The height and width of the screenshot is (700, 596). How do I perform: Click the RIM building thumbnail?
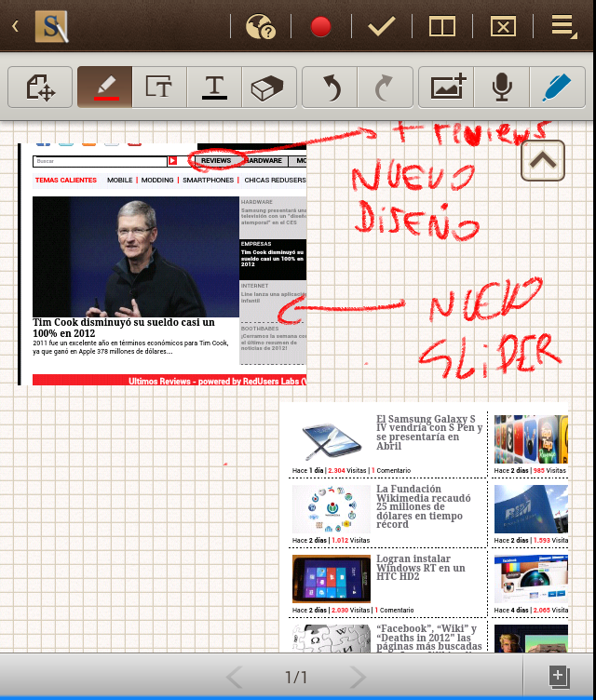[x=531, y=509]
